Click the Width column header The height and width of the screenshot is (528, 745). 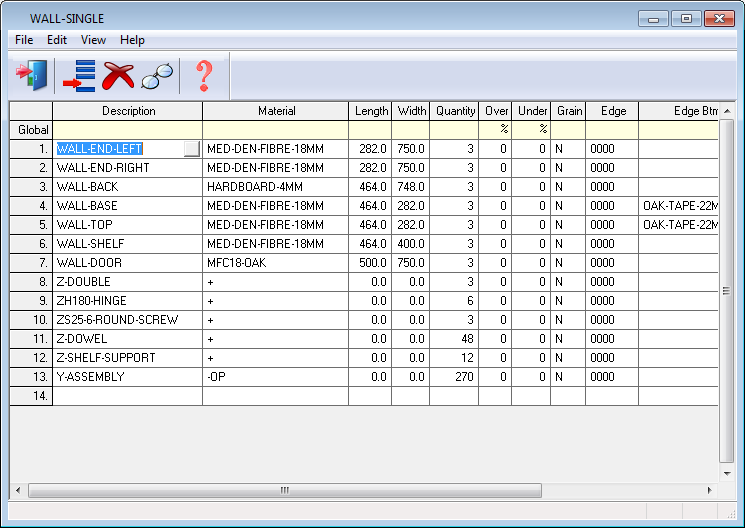point(411,111)
